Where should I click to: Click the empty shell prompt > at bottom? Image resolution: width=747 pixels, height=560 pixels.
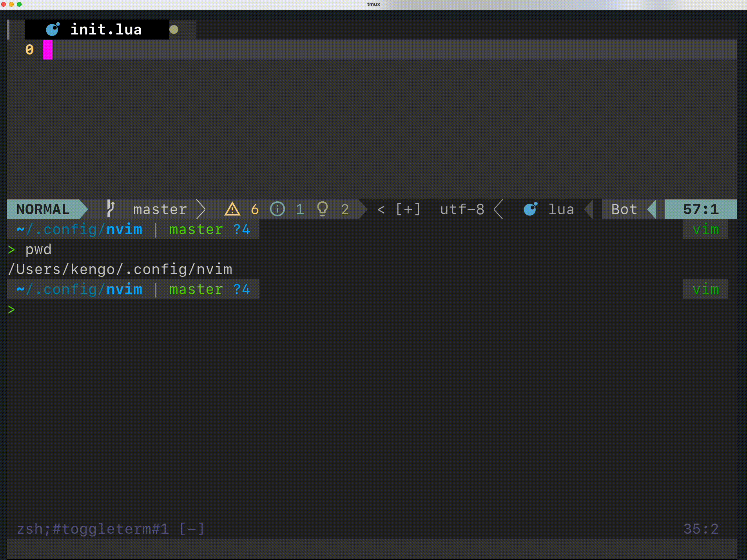pyautogui.click(x=11, y=310)
